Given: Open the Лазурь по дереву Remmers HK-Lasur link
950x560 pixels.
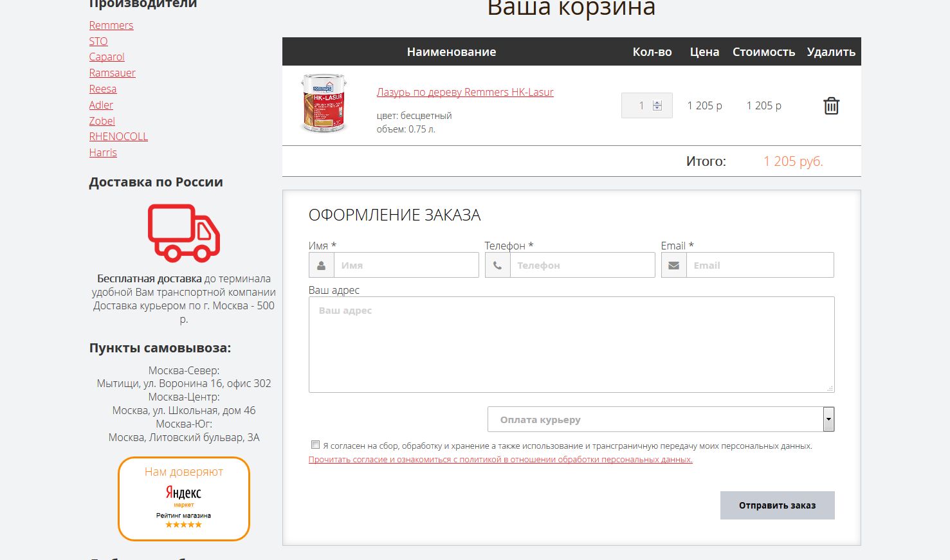Looking at the screenshot, I should click(x=465, y=92).
